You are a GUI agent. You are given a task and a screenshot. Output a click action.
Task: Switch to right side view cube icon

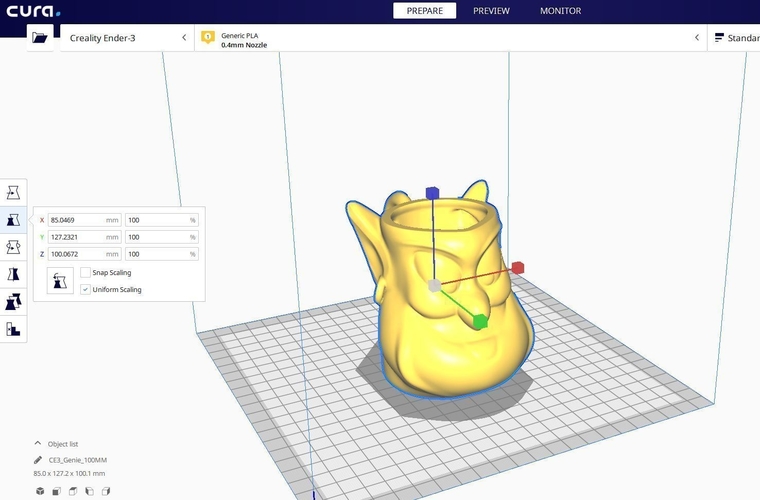pyautogui.click(x=106, y=491)
